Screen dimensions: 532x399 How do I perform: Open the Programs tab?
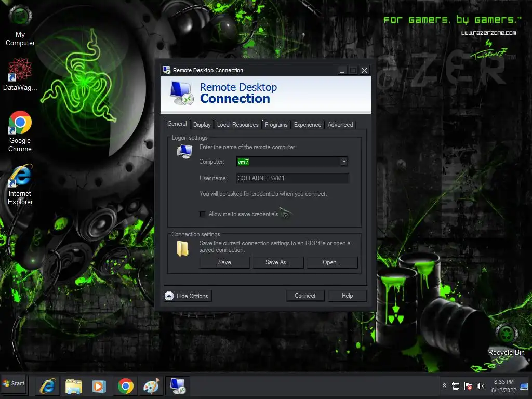(x=276, y=125)
